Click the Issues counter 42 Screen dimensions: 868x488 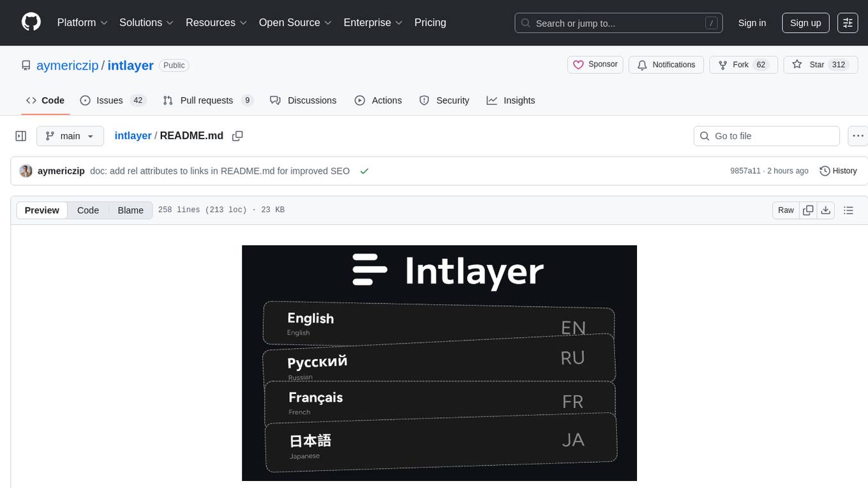click(x=137, y=100)
